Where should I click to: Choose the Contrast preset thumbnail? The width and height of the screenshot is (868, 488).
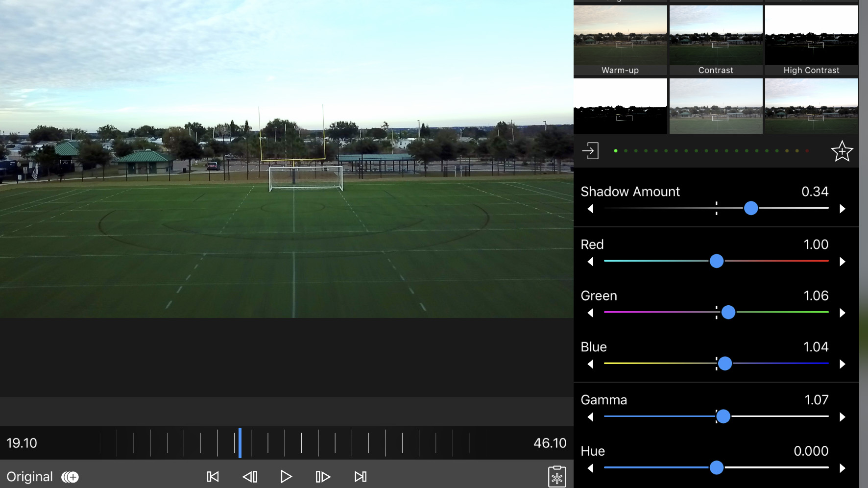point(716,40)
